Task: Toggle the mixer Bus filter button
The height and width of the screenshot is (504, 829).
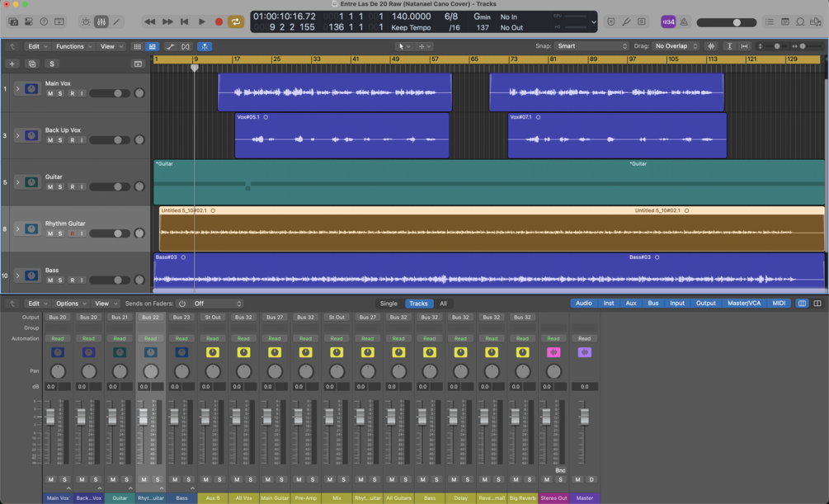Action: (x=653, y=304)
